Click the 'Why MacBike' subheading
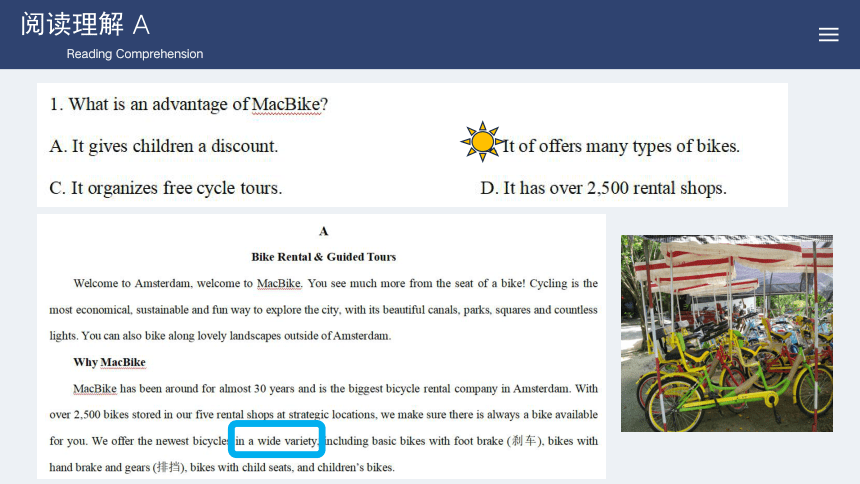Viewport: 860px width, 484px height. point(109,362)
